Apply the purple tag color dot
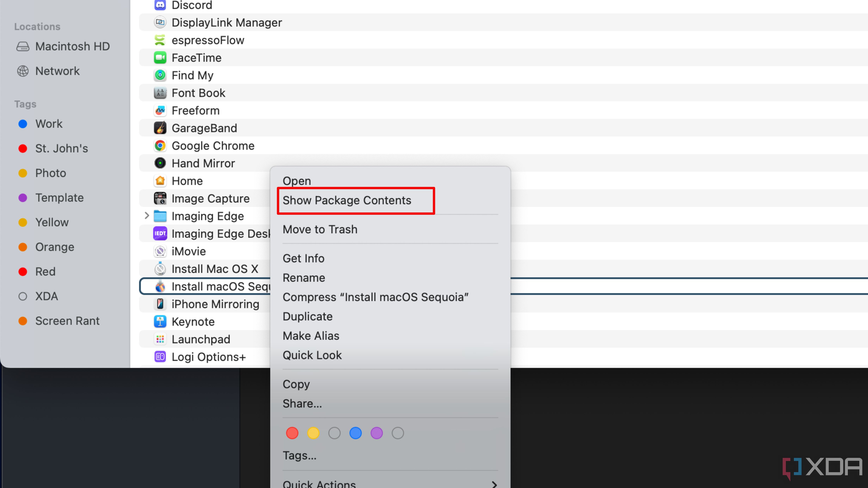The height and width of the screenshot is (488, 868). (x=376, y=433)
